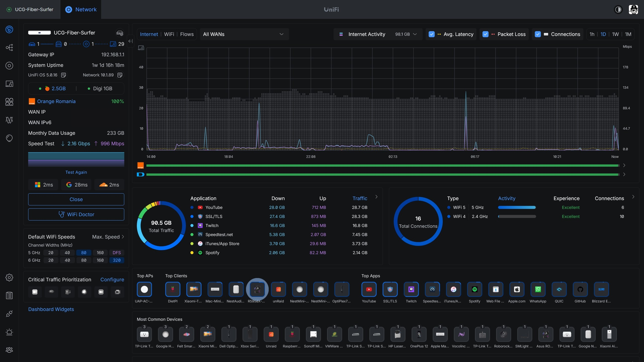Select the Twitch icon in Top Apps
The height and width of the screenshot is (362, 644).
pos(411,289)
